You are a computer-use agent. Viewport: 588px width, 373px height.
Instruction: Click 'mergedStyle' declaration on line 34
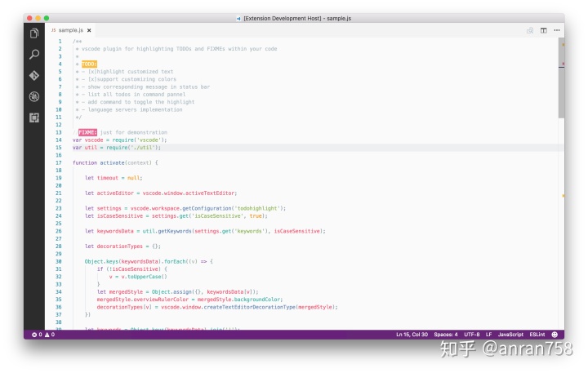[126, 291]
